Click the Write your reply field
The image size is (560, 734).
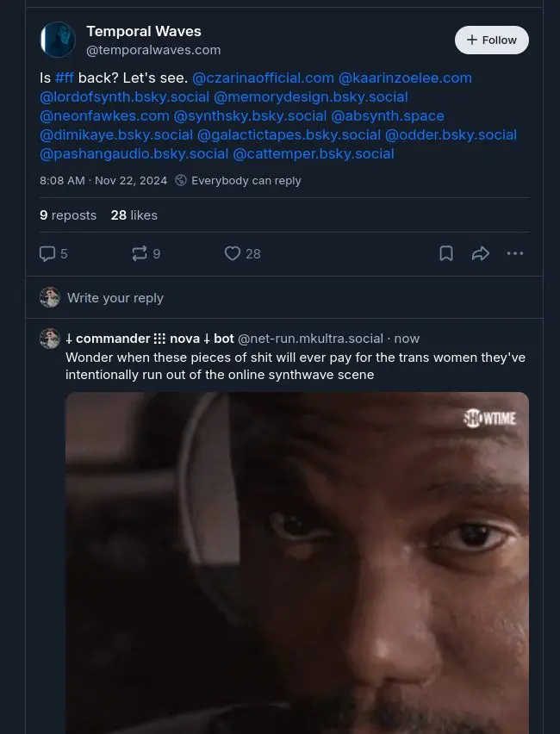coord(115,298)
